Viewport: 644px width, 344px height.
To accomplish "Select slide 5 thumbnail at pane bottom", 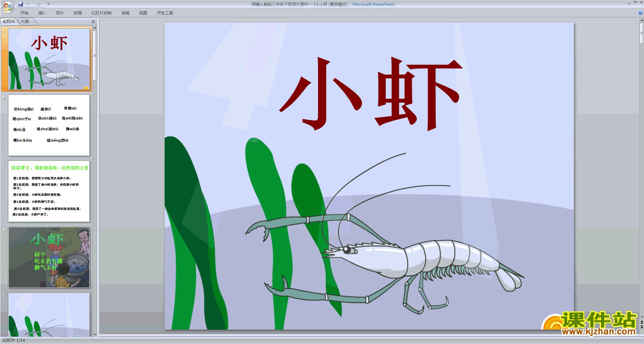I will [x=49, y=314].
